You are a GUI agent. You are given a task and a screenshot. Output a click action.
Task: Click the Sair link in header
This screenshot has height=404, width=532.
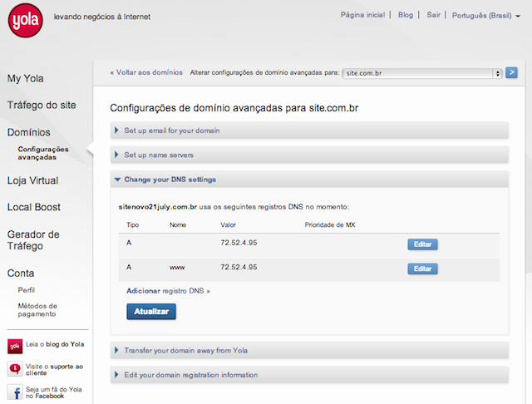click(x=432, y=15)
